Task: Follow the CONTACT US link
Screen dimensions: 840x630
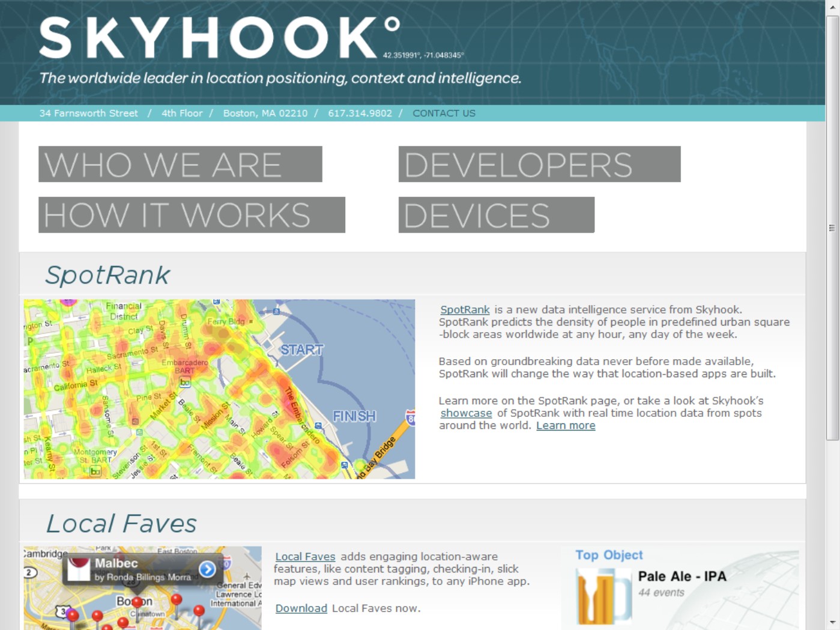Action: [444, 113]
